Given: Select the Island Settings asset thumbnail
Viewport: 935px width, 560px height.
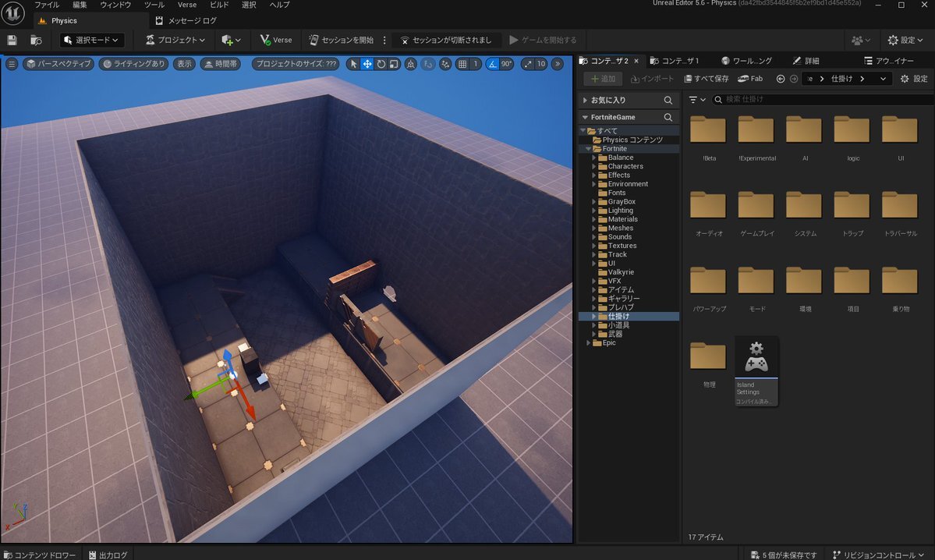Looking at the screenshot, I should [756, 370].
